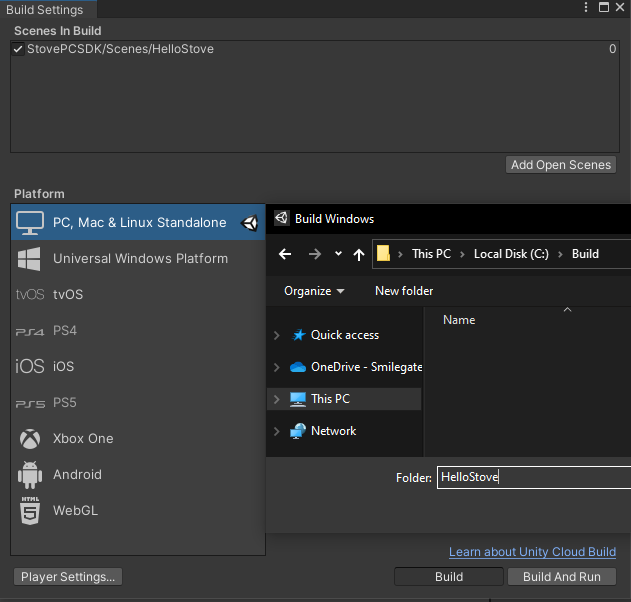Image resolution: width=631 pixels, height=602 pixels.
Task: Expand breadcrumb chevron before This PC
Action: coord(400,254)
